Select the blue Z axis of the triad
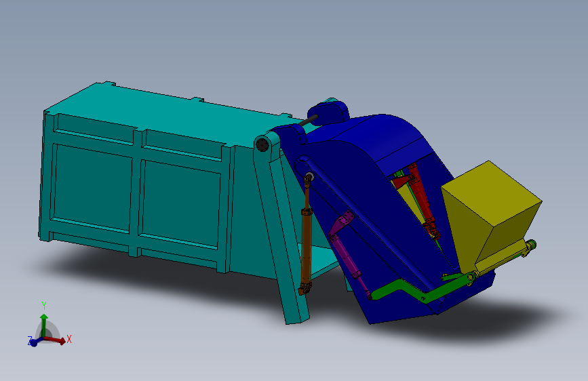Image resolution: width=588 pixels, height=381 pixels. click(35, 342)
